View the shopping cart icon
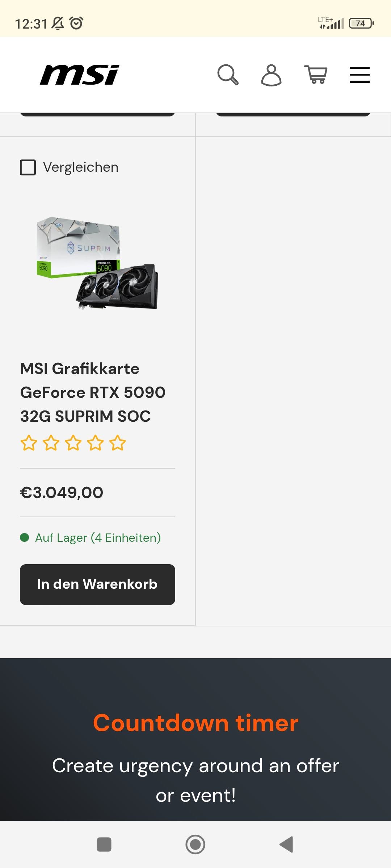 [x=316, y=75]
